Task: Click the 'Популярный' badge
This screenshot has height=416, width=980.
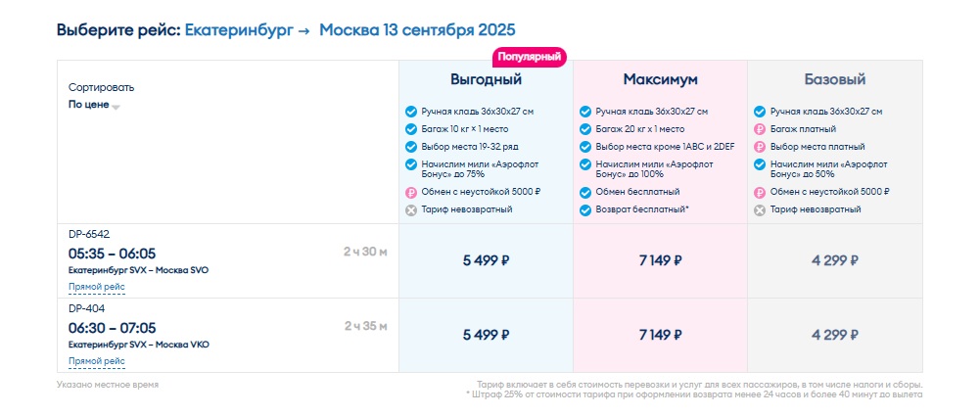Action: click(531, 57)
